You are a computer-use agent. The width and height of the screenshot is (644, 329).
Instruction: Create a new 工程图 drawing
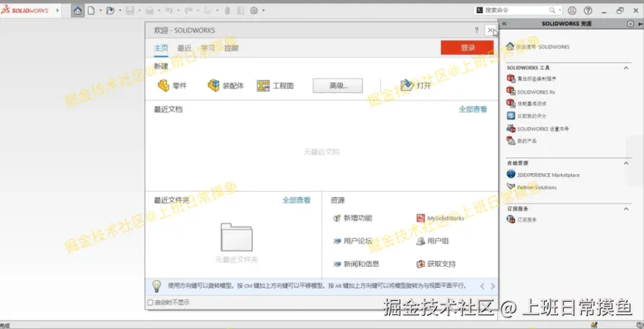coord(275,85)
